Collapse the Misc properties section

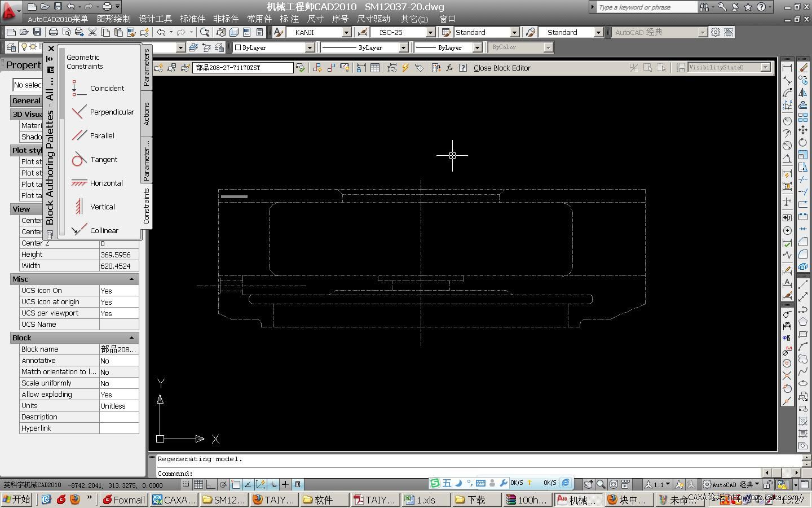[131, 279]
